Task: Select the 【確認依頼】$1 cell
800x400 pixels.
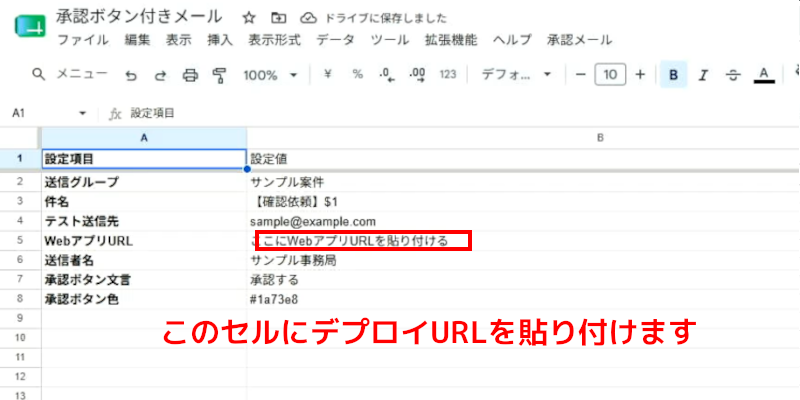Action: pyautogui.click(x=523, y=202)
